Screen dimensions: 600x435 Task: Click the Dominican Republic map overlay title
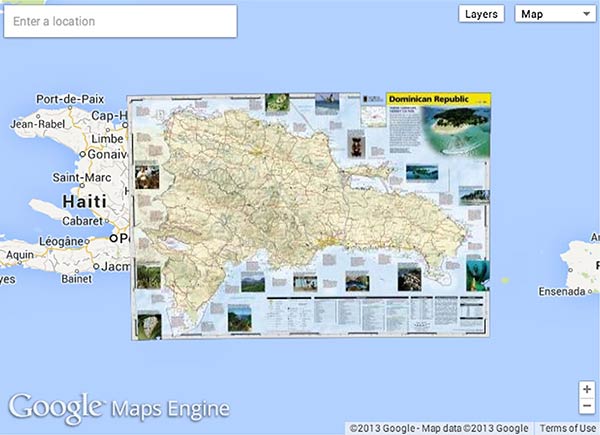tap(429, 99)
